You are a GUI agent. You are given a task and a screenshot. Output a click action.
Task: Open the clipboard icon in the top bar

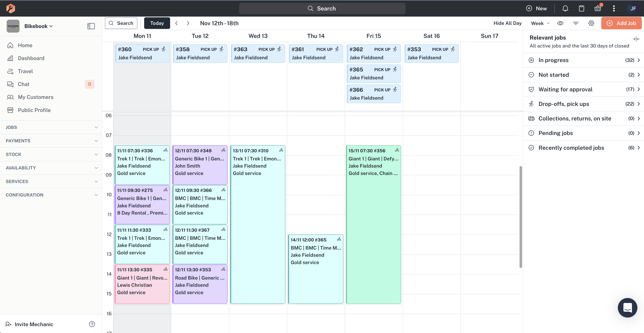point(582,8)
